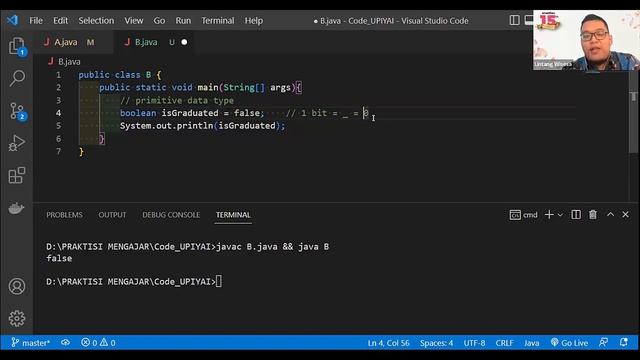Viewport: 640px width, 360px height.
Task: Create new terminal with plus icon
Action: click(x=549, y=214)
